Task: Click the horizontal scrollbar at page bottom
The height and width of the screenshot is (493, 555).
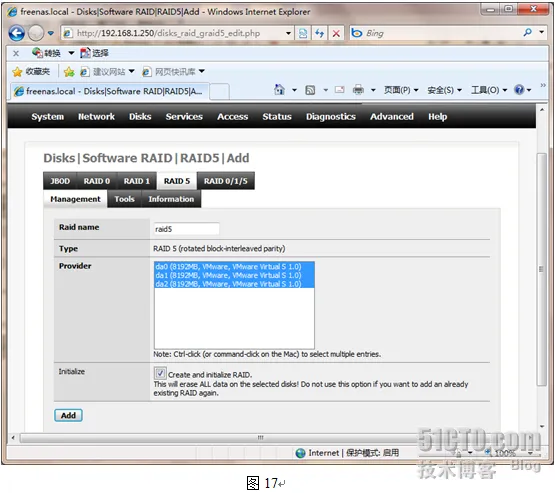Action: [x=260, y=438]
